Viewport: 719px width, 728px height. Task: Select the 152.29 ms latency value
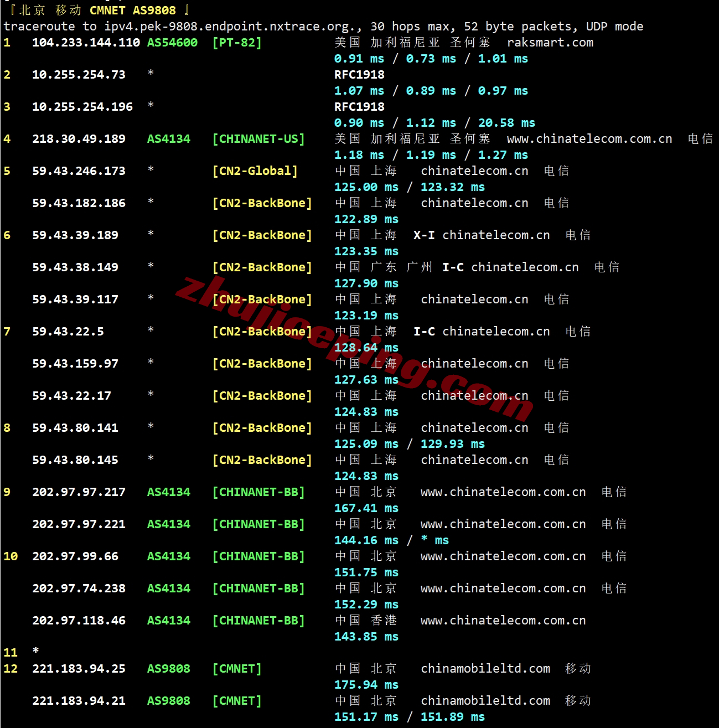coord(366,605)
